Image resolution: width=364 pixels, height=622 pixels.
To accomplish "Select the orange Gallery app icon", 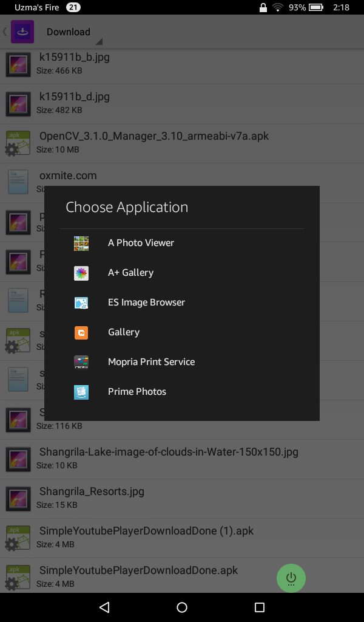I will pos(81,332).
